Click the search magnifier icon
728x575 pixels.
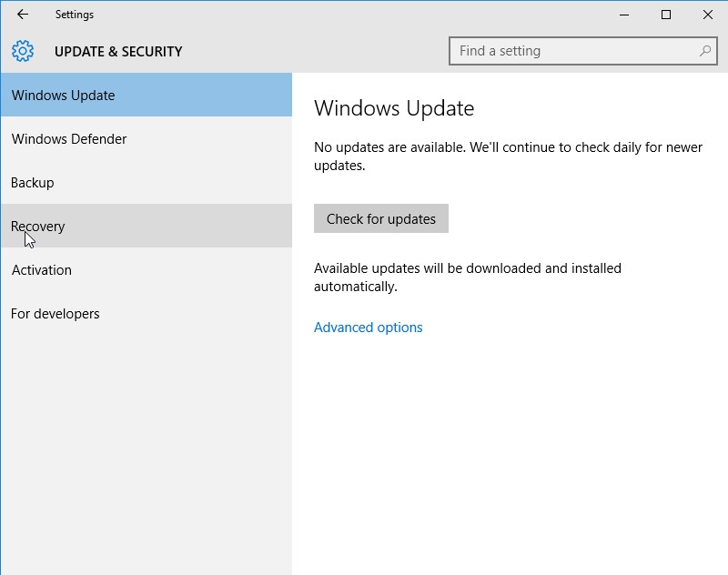[704, 51]
